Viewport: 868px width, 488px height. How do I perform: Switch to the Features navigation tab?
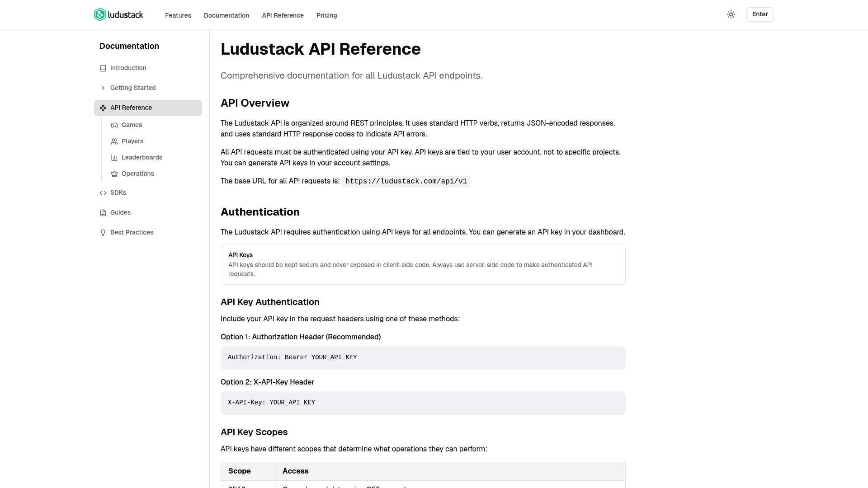(x=178, y=15)
